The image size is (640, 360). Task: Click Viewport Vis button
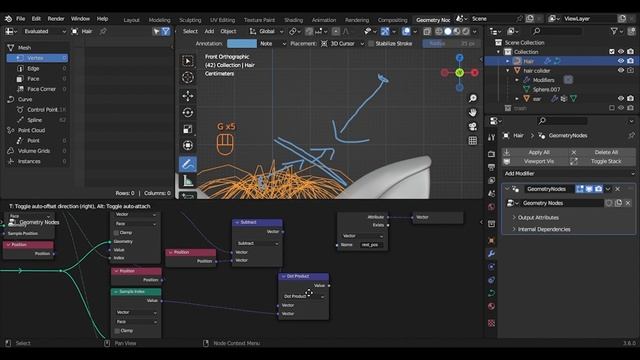[x=535, y=162]
